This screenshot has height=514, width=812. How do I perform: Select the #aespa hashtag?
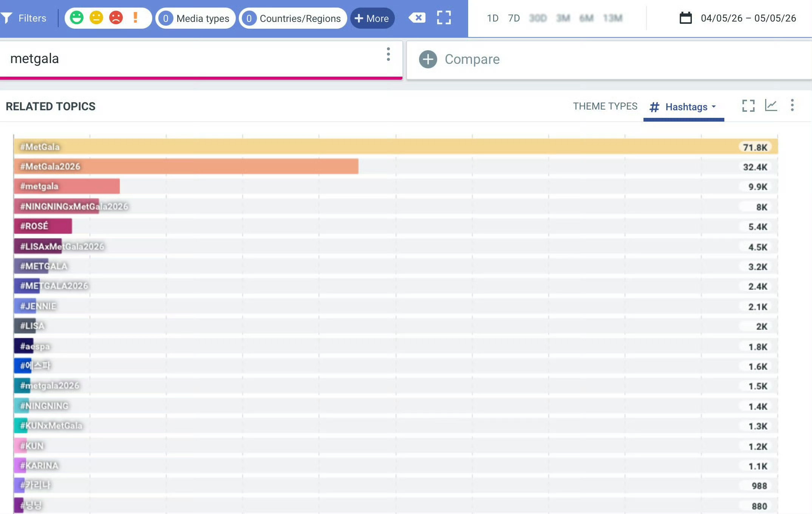point(35,346)
